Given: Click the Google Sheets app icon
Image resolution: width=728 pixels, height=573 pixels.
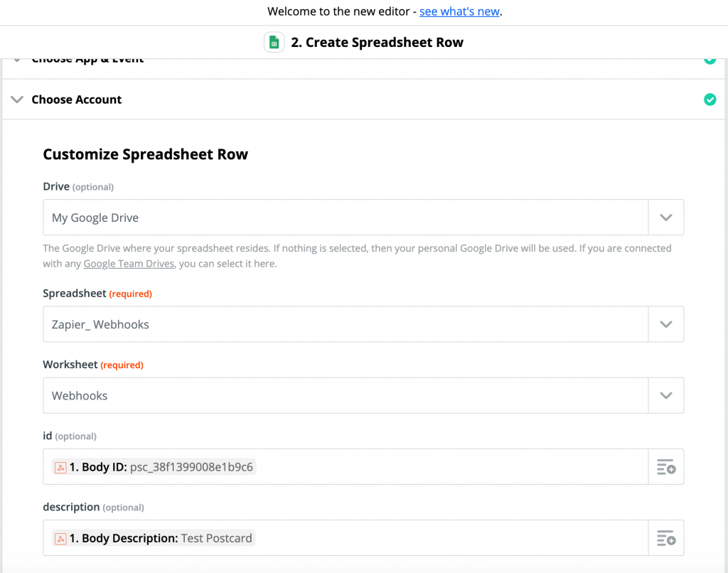Looking at the screenshot, I should coord(274,42).
